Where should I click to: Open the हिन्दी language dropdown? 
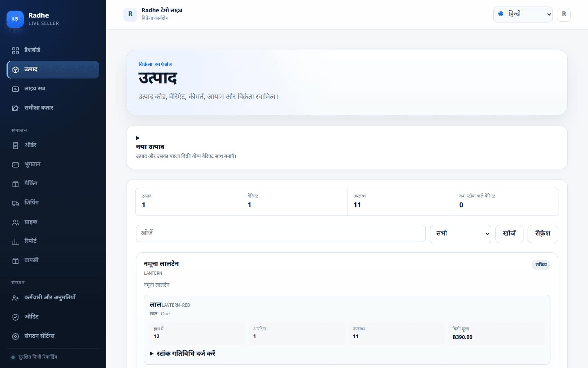[523, 14]
